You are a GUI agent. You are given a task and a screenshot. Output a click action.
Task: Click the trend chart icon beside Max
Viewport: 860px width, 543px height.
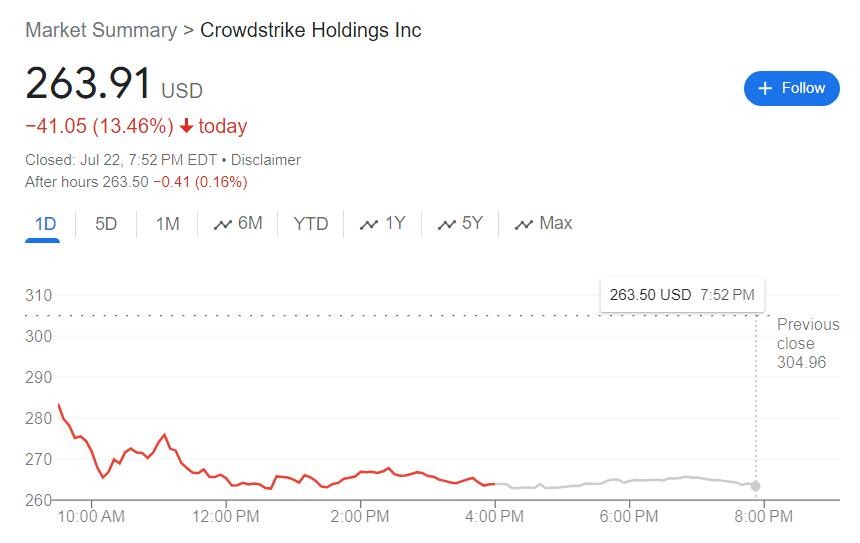[523, 224]
